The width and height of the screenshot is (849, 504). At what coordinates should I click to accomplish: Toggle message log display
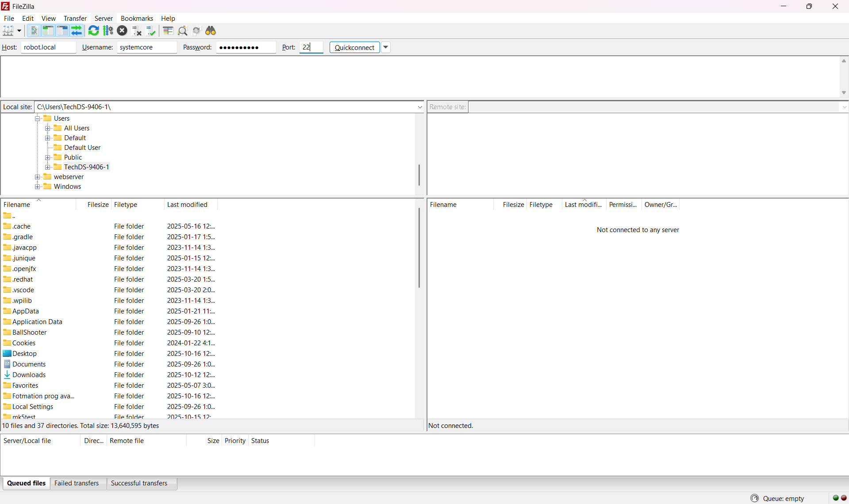34,31
